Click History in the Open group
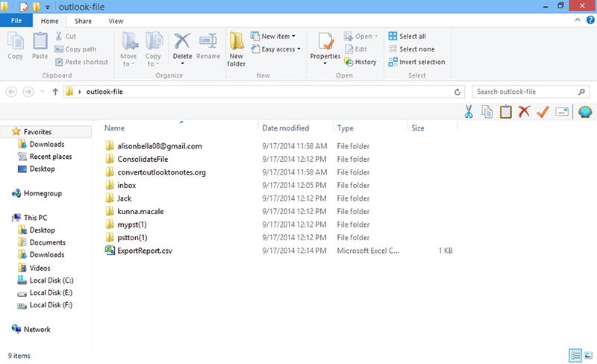597x364 pixels. 360,62
